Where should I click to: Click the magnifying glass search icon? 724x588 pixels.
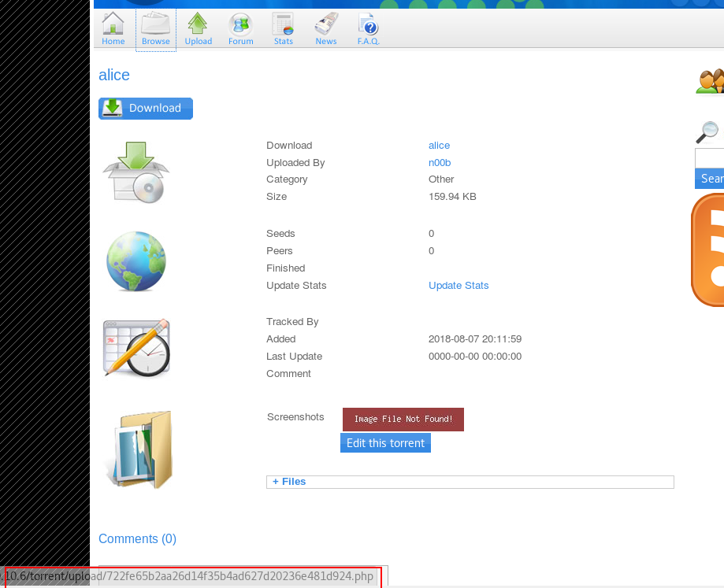[x=707, y=131]
